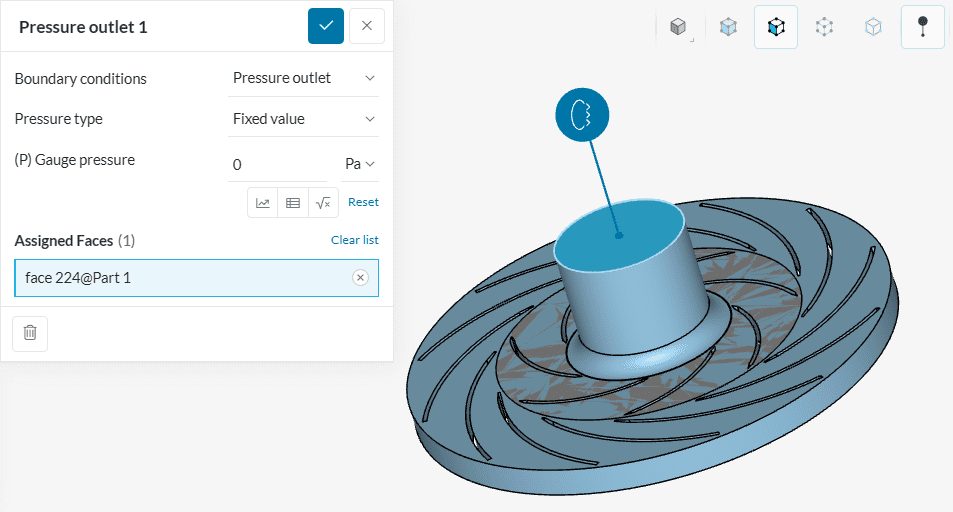Delete boundary condition with trash icon
Image resolution: width=953 pixels, height=512 pixels.
tap(30, 333)
